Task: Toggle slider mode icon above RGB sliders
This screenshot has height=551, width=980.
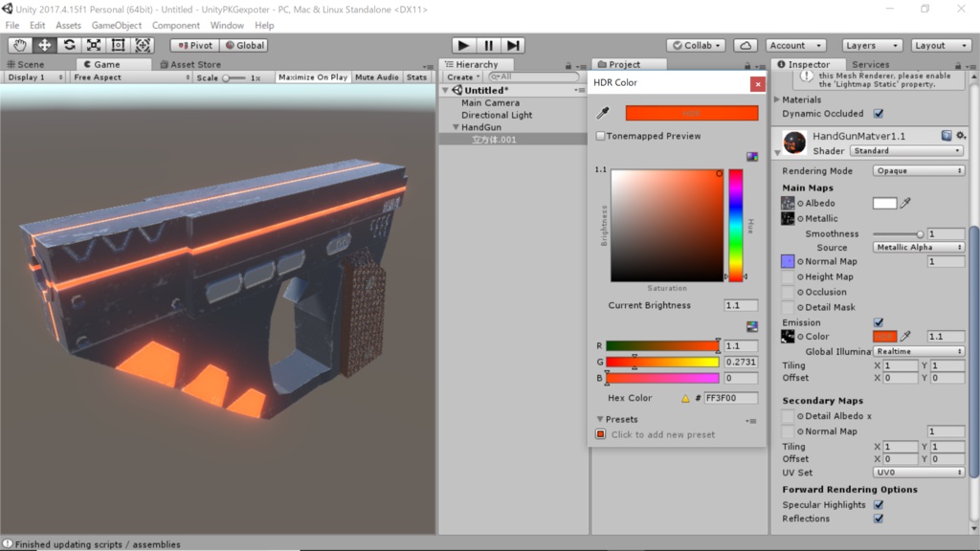Action: (x=752, y=327)
